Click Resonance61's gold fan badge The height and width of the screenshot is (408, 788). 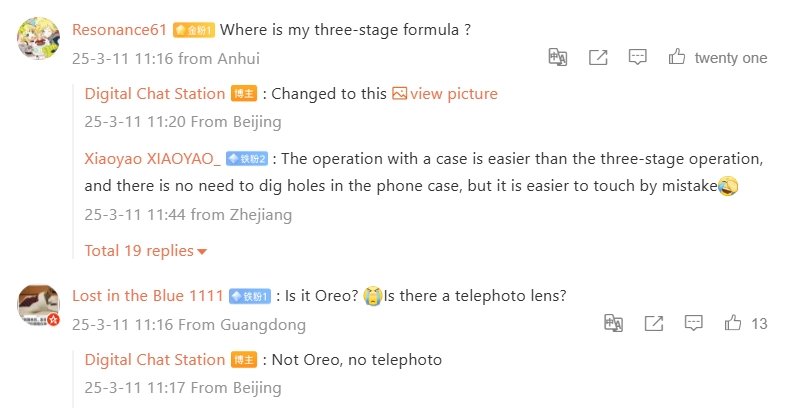click(x=194, y=30)
